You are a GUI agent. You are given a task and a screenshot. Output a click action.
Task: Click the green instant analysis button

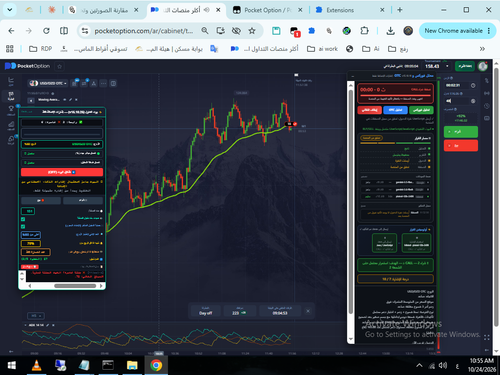pyautogui.click(x=421, y=110)
